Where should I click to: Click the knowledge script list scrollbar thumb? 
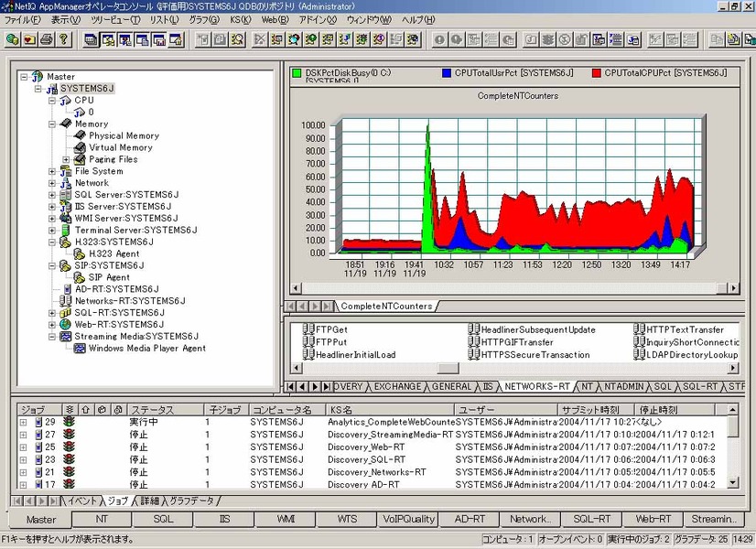click(x=448, y=368)
